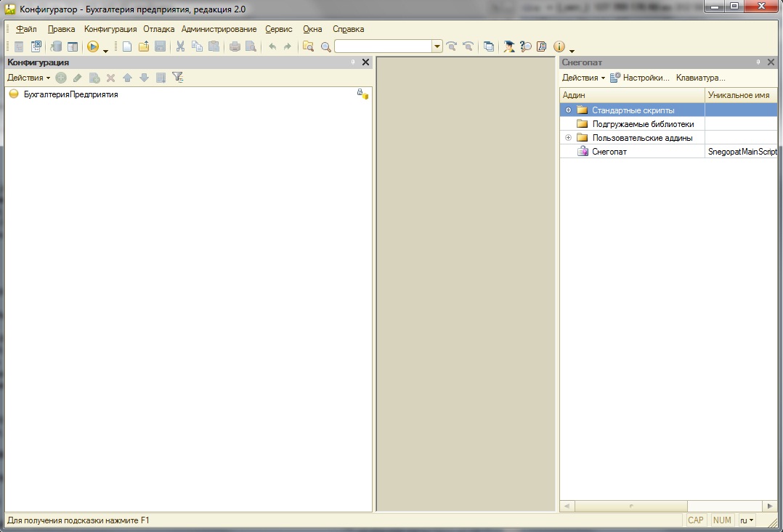Click the filter subsystems funnel icon
This screenshot has width=783, height=532.
click(x=177, y=78)
